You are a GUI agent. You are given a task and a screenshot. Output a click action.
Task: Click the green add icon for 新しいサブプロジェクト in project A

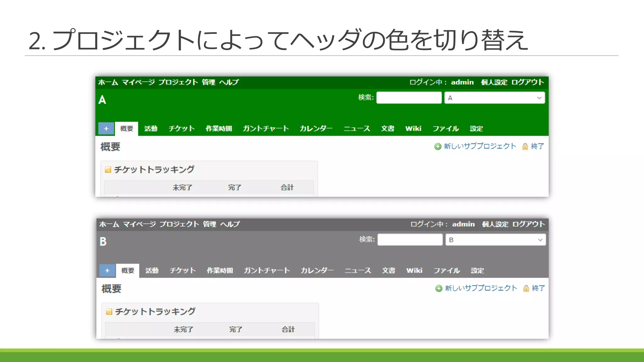point(438,146)
